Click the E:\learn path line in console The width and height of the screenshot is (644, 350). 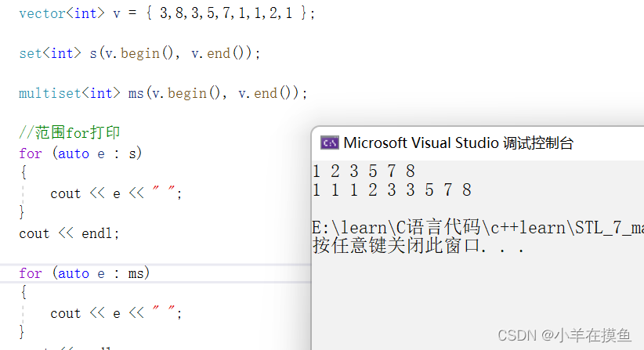(478, 227)
